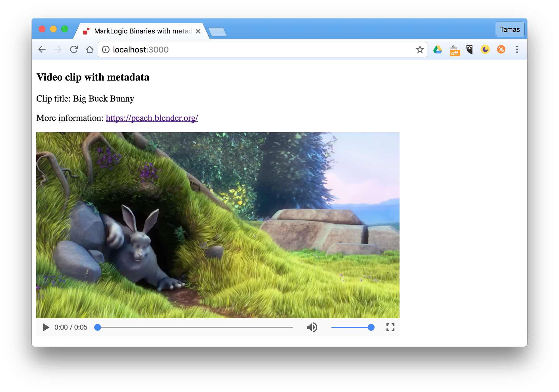Click the forward navigation arrow
This screenshot has height=392, width=559.
(x=58, y=50)
